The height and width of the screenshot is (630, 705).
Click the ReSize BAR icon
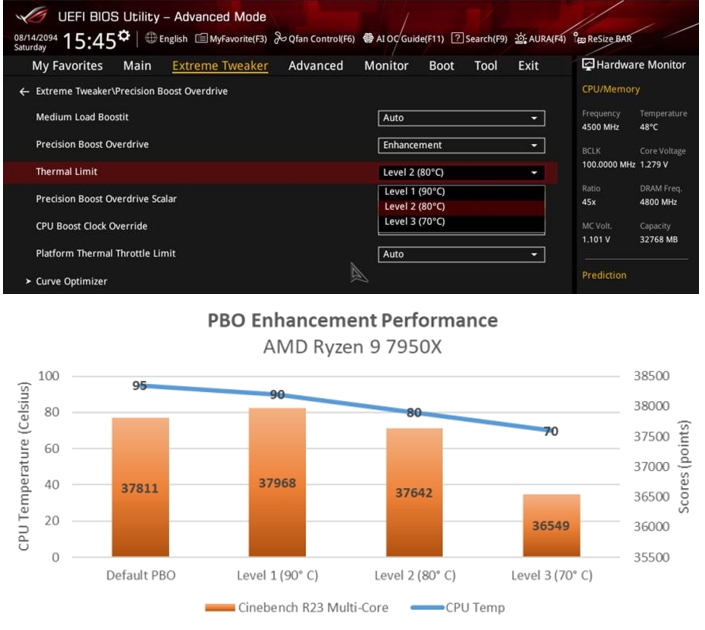[x=579, y=39]
